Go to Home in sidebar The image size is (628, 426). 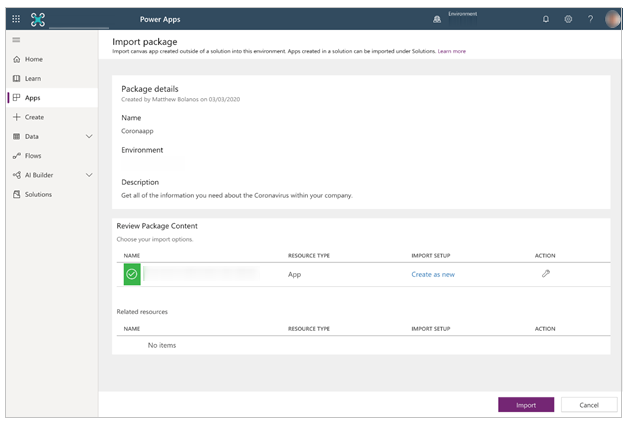[33, 59]
